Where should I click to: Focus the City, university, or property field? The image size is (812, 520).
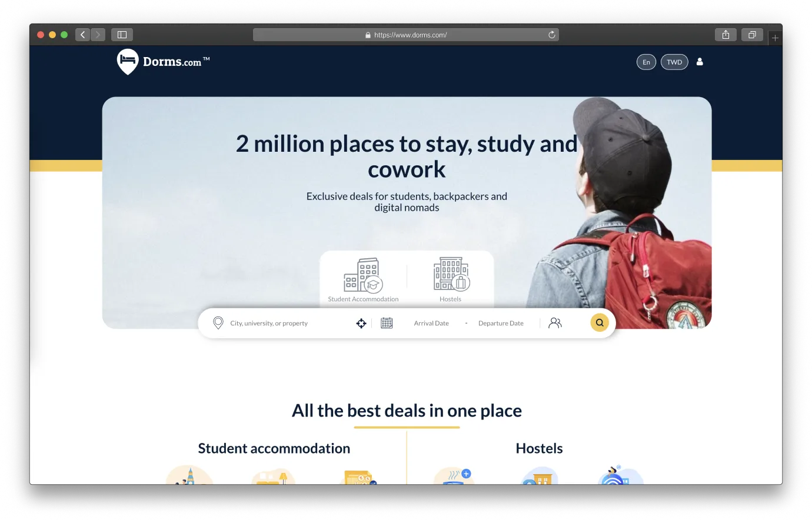(269, 324)
